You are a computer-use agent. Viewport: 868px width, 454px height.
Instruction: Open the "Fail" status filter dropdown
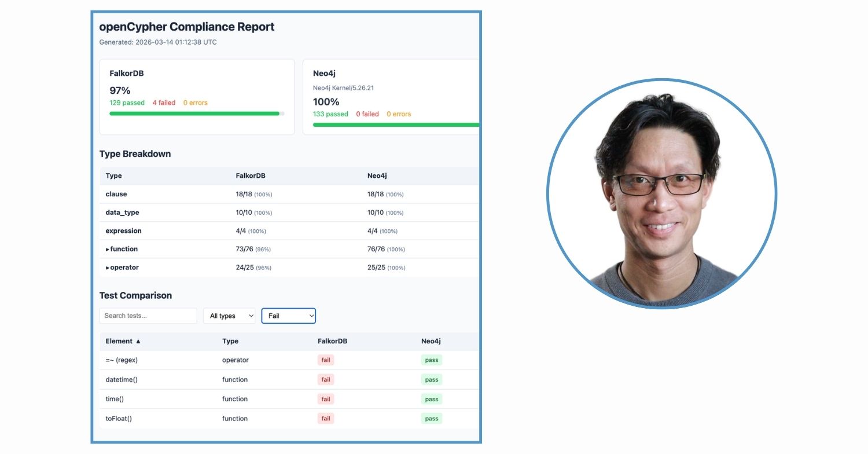pos(288,316)
